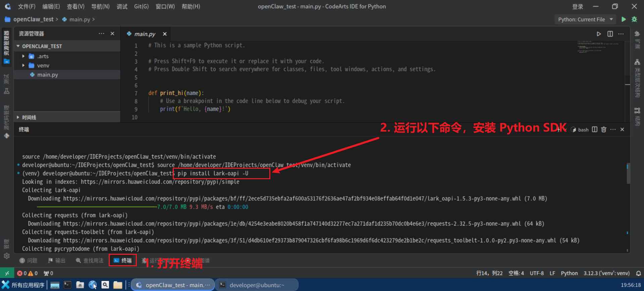
Task: Select the 资源管理器 explorer activity tab
Action: (6, 47)
